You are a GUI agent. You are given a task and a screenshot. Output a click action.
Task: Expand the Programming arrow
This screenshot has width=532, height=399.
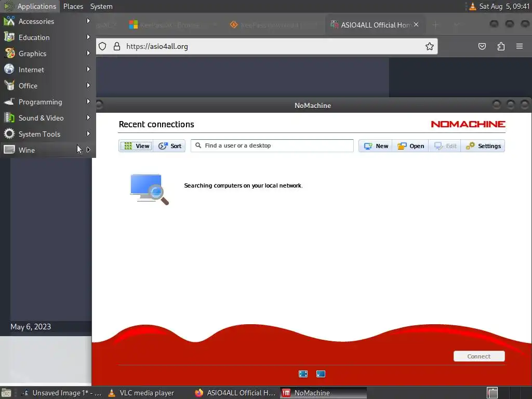(x=88, y=101)
